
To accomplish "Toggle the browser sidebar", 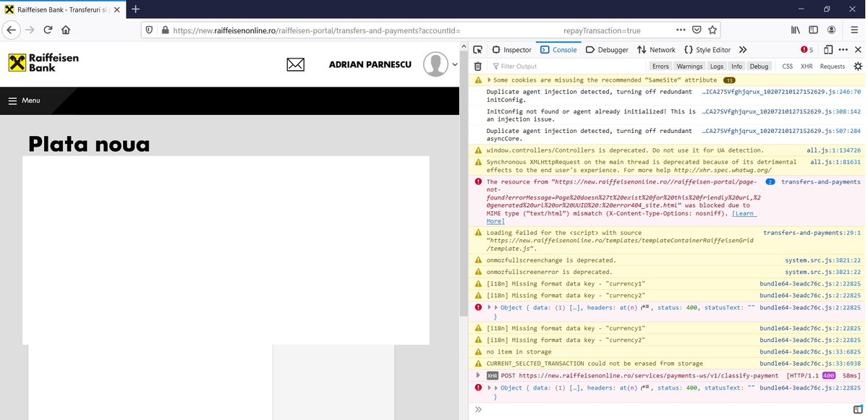I will pyautogui.click(x=814, y=30).
